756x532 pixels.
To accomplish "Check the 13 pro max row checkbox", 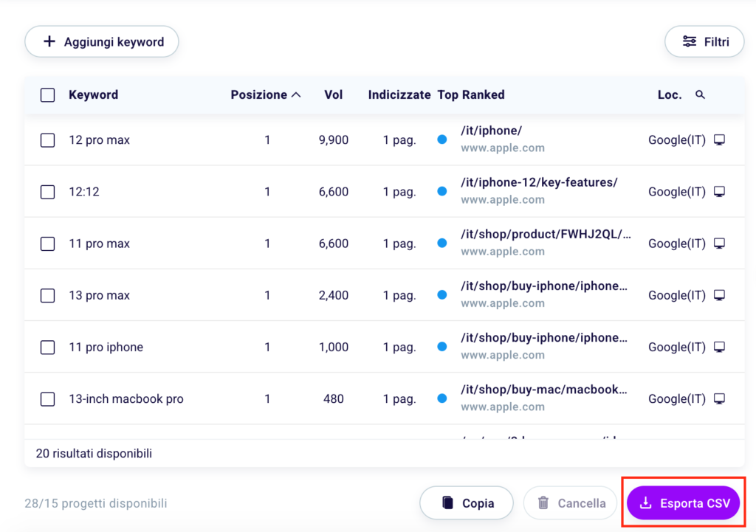I will (47, 295).
